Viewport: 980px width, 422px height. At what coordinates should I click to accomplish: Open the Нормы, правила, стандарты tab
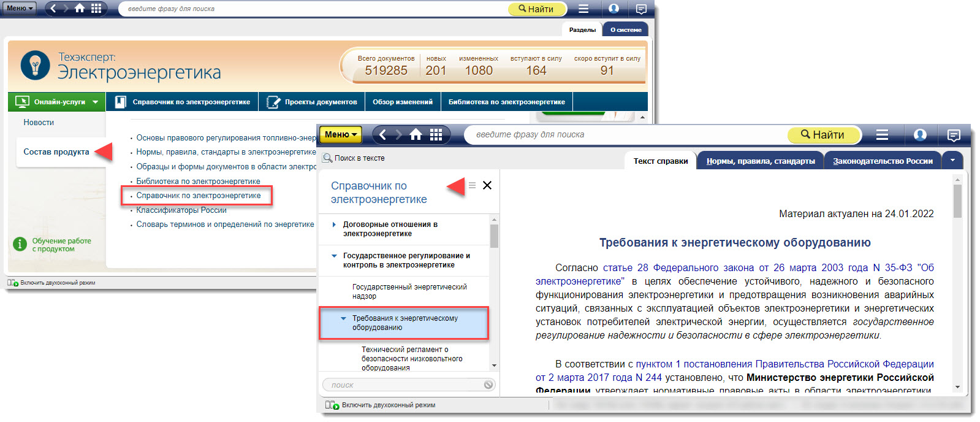[x=761, y=161]
